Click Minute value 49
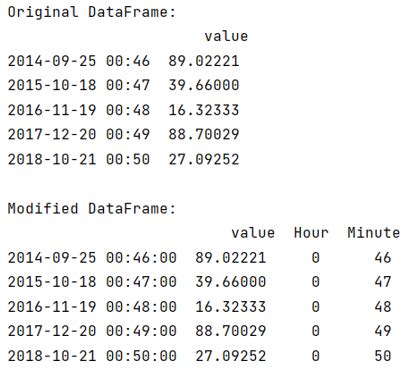The width and height of the screenshot is (408, 368). [383, 331]
